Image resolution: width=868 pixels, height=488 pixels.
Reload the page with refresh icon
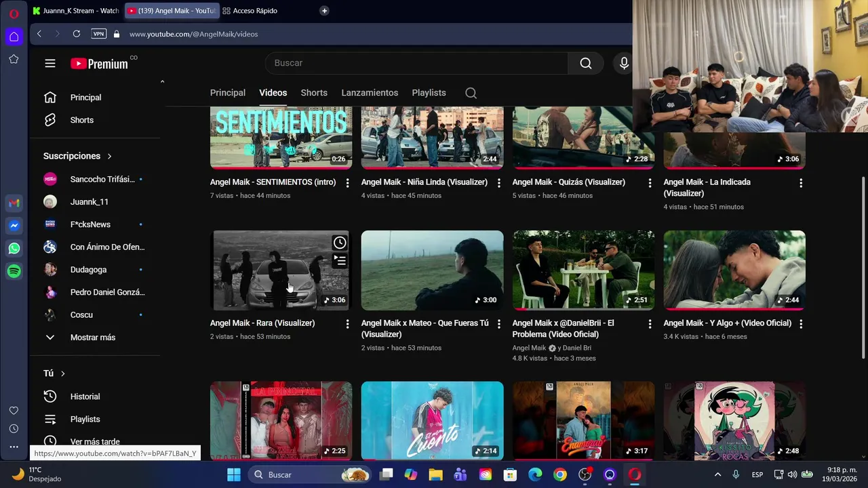[x=77, y=34]
